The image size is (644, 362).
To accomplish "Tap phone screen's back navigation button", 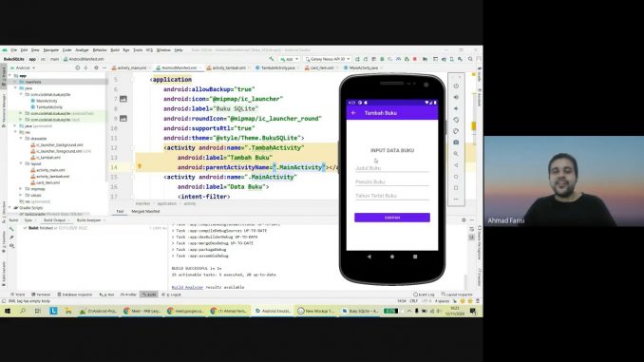I will point(369,257).
